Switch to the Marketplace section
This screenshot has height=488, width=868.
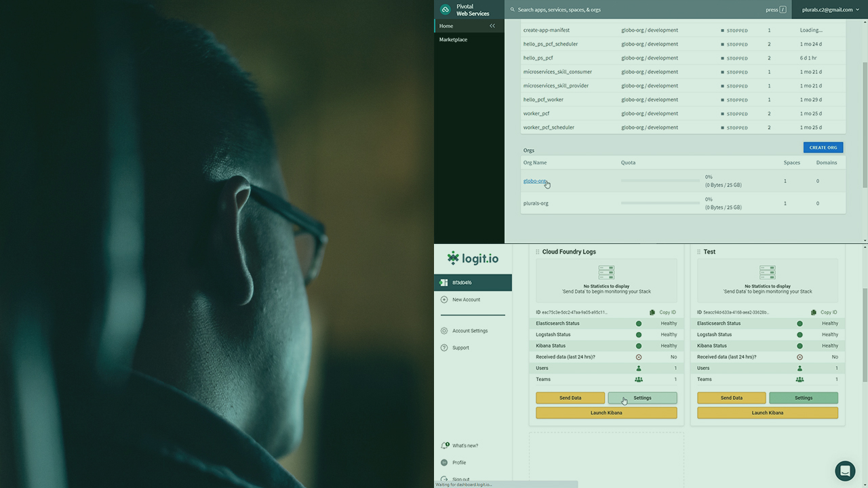[454, 39]
